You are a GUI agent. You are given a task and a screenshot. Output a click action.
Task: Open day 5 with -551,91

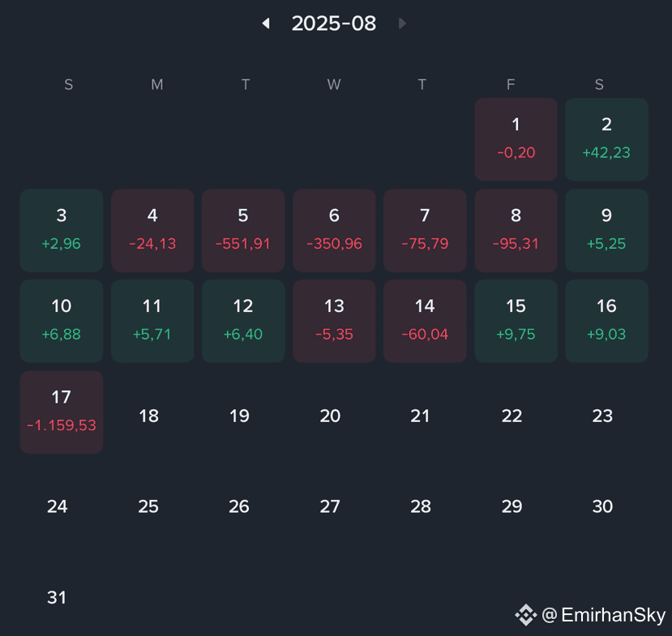243,230
